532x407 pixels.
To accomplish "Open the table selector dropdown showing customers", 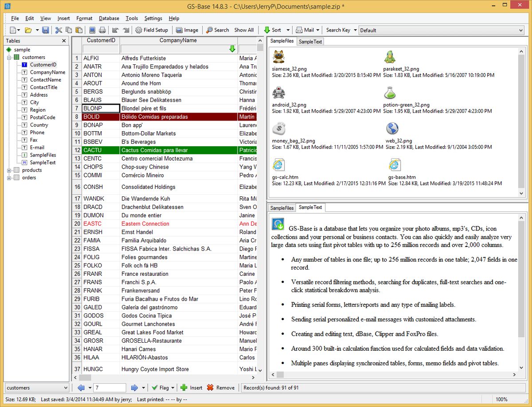I will [x=36, y=387].
